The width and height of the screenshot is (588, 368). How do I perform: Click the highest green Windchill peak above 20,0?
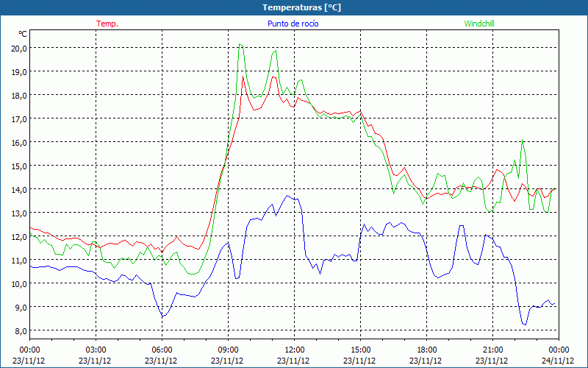(x=240, y=44)
